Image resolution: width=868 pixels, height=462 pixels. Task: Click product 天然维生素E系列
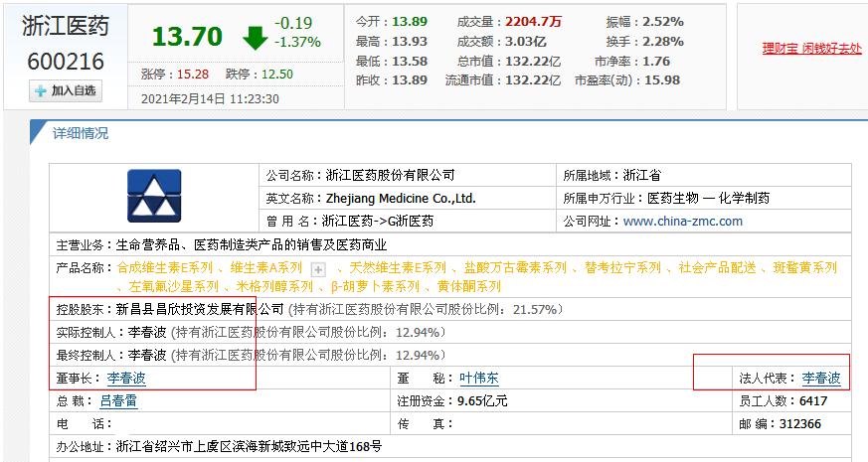pyautogui.click(x=398, y=268)
